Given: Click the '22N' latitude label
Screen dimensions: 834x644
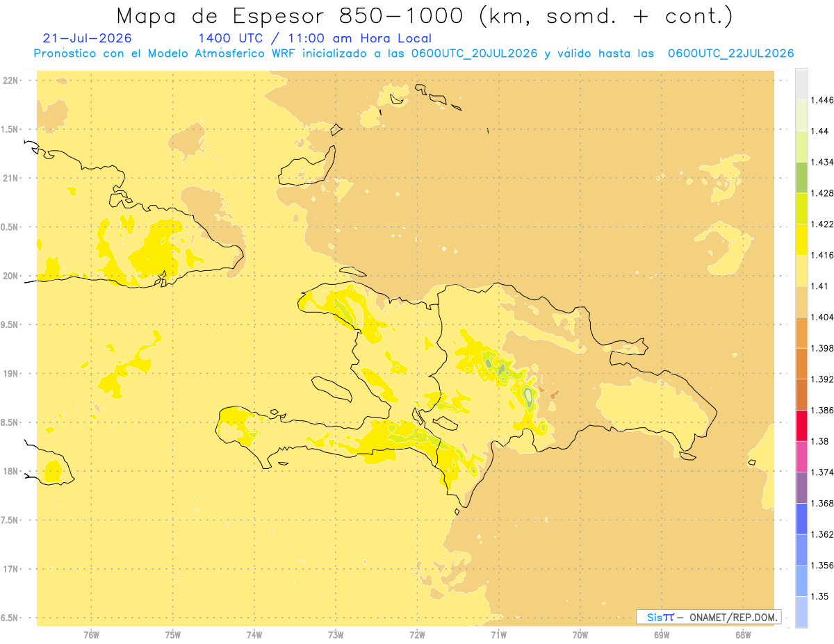Looking at the screenshot, I should click(x=11, y=81).
